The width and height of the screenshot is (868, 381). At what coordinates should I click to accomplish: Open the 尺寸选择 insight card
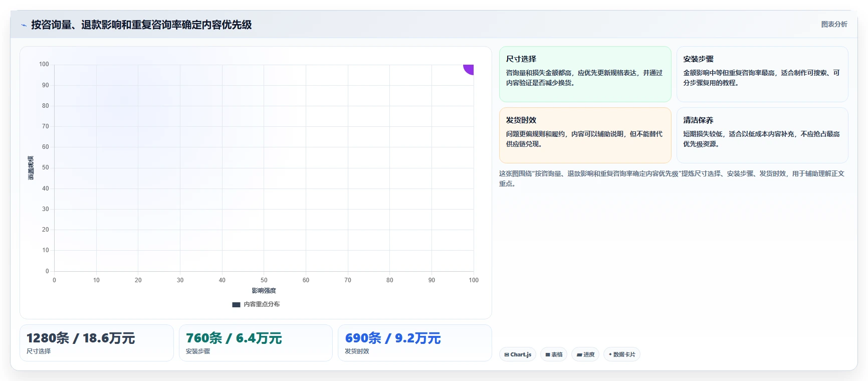(x=585, y=74)
